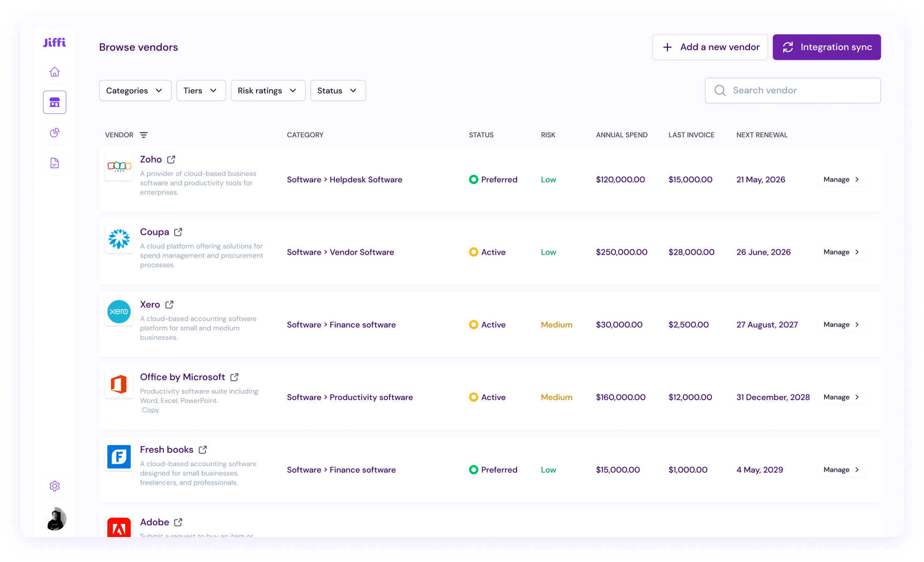Open the user profile avatar
This screenshot has height=562, width=924.
pyautogui.click(x=55, y=519)
